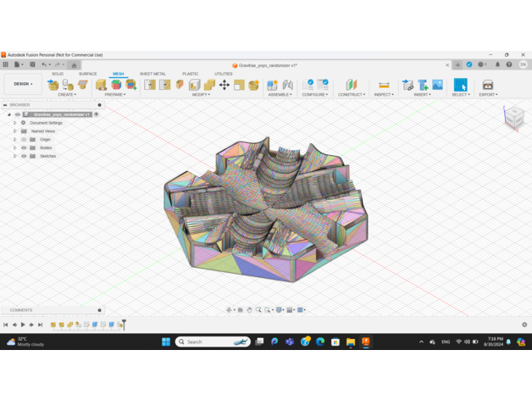The height and width of the screenshot is (400, 532).
Task: Select the Select tool arrow icon
Action: click(460, 84)
